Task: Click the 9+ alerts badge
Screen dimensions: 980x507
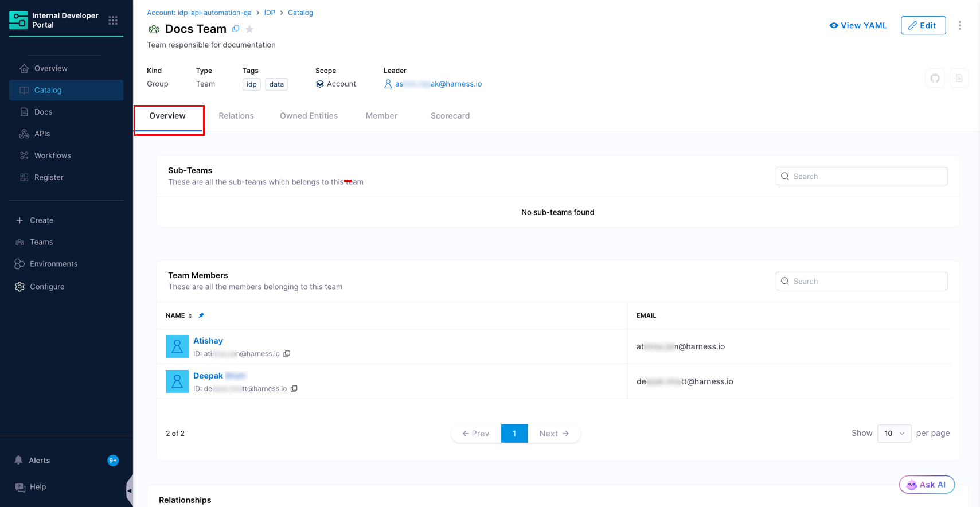Action: 113,461
